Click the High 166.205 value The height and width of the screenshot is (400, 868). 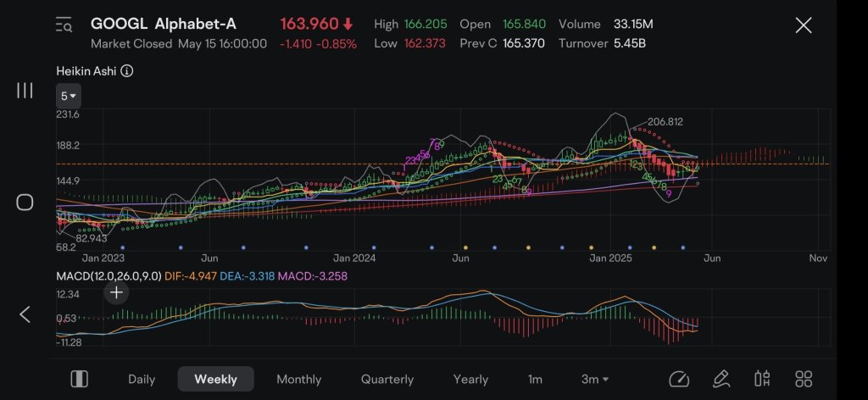[426, 25]
